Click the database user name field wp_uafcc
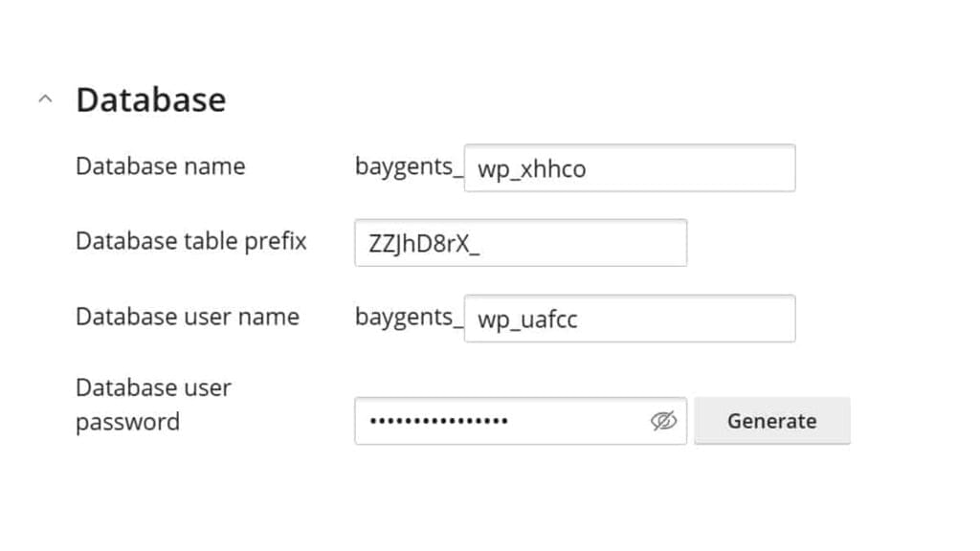This screenshot has width=980, height=551. coord(630,319)
